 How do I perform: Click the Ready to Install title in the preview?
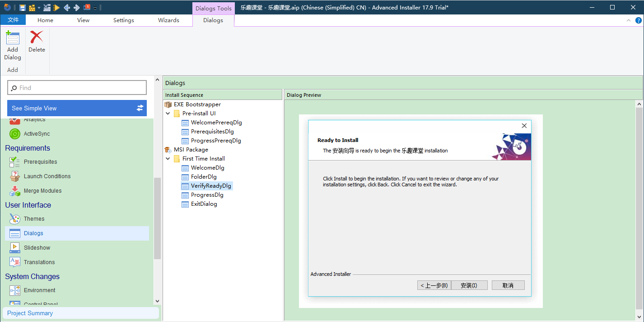point(338,140)
